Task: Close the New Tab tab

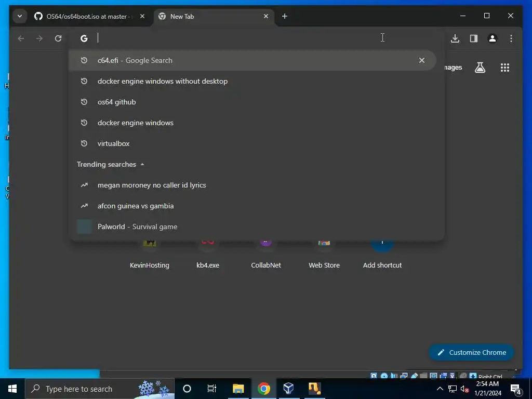Action: (266, 16)
